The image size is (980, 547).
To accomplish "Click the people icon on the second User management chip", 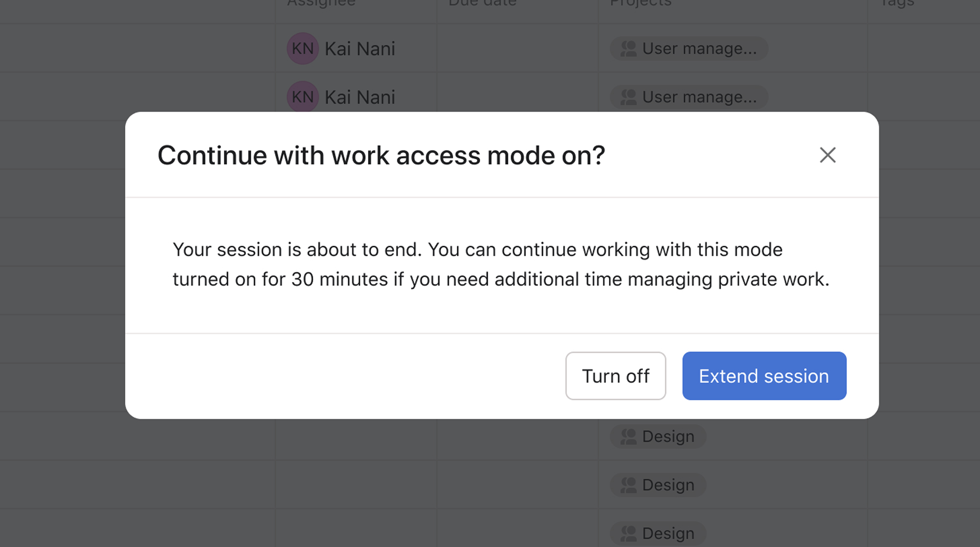I will [628, 97].
